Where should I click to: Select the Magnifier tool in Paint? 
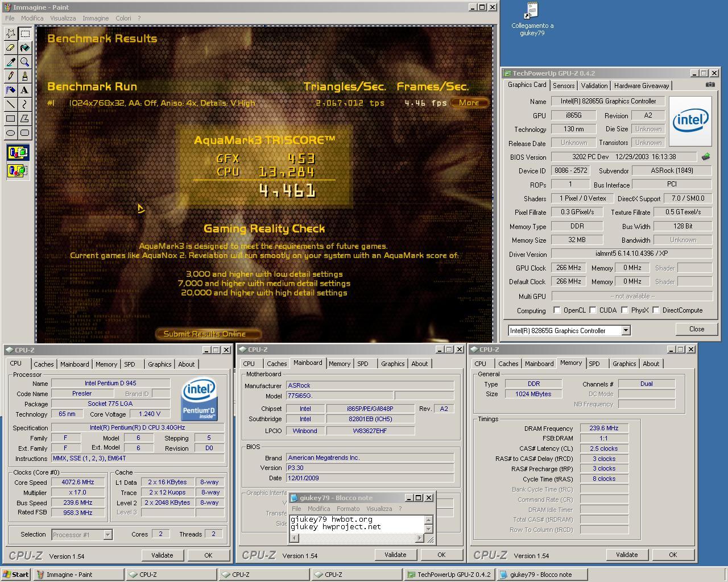[x=25, y=62]
